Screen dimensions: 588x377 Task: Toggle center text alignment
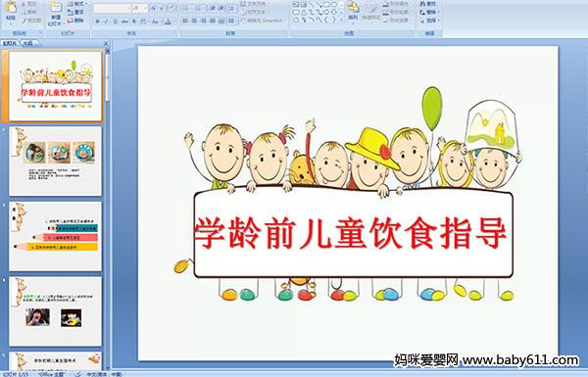point(194,21)
